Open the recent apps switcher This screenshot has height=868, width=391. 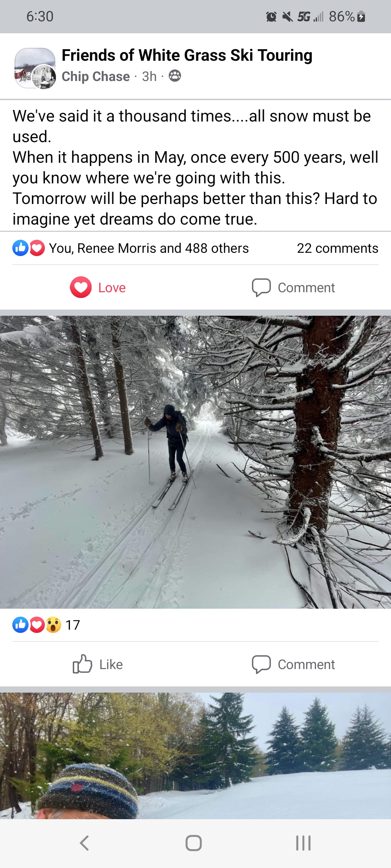coord(303,843)
